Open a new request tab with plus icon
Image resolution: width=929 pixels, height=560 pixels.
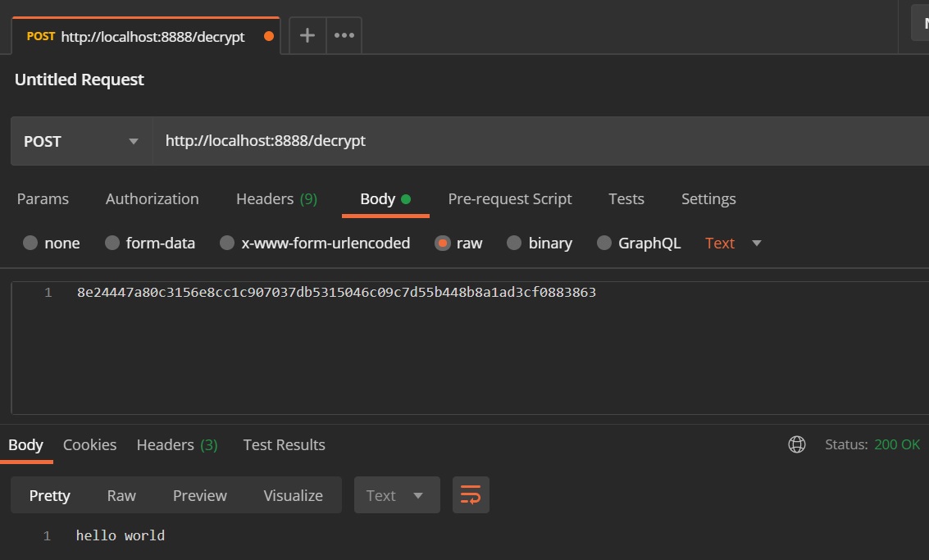307,35
